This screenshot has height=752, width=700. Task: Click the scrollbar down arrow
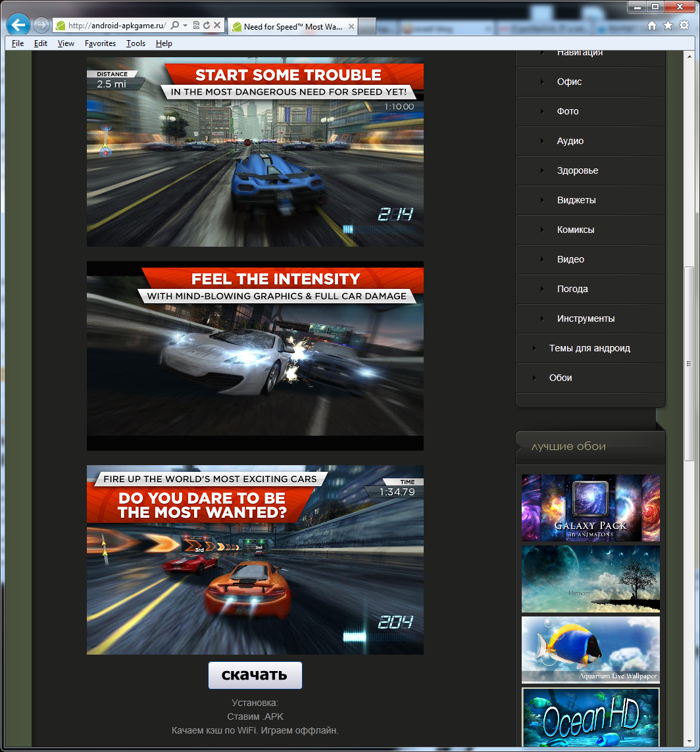[x=689, y=741]
